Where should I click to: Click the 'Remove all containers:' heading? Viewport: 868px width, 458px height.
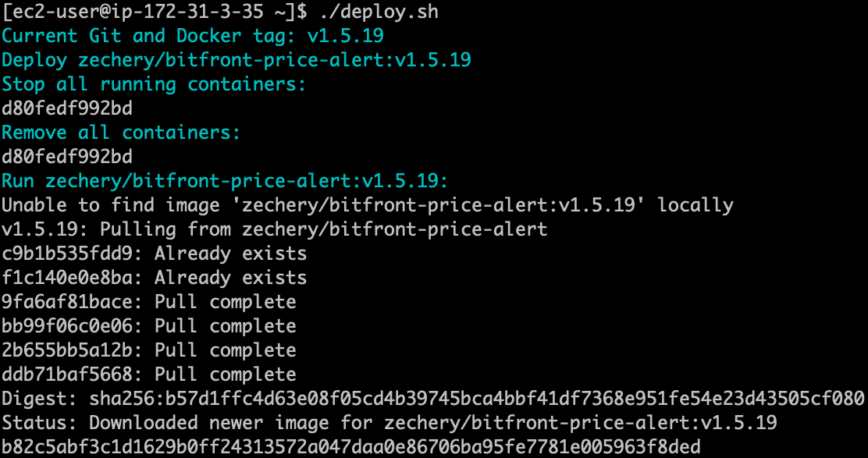(121, 133)
